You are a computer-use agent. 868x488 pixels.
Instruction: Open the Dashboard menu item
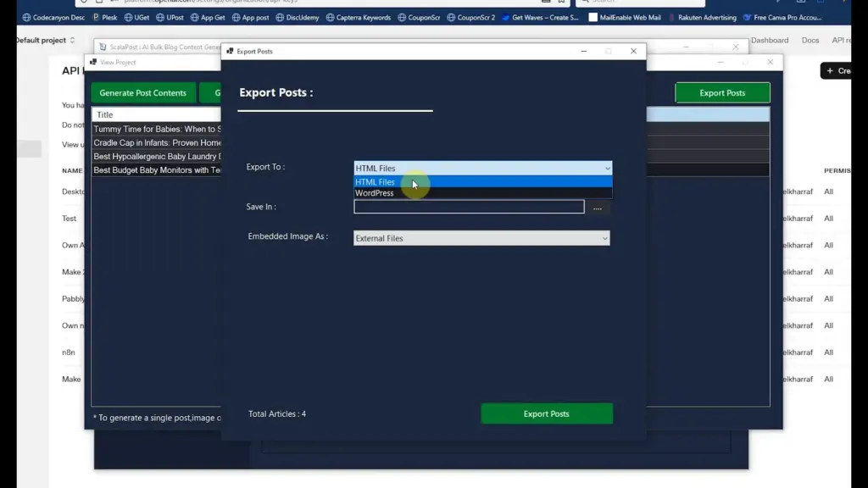tap(769, 40)
